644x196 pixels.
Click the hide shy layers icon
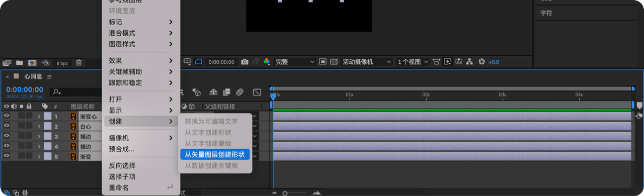point(213,92)
